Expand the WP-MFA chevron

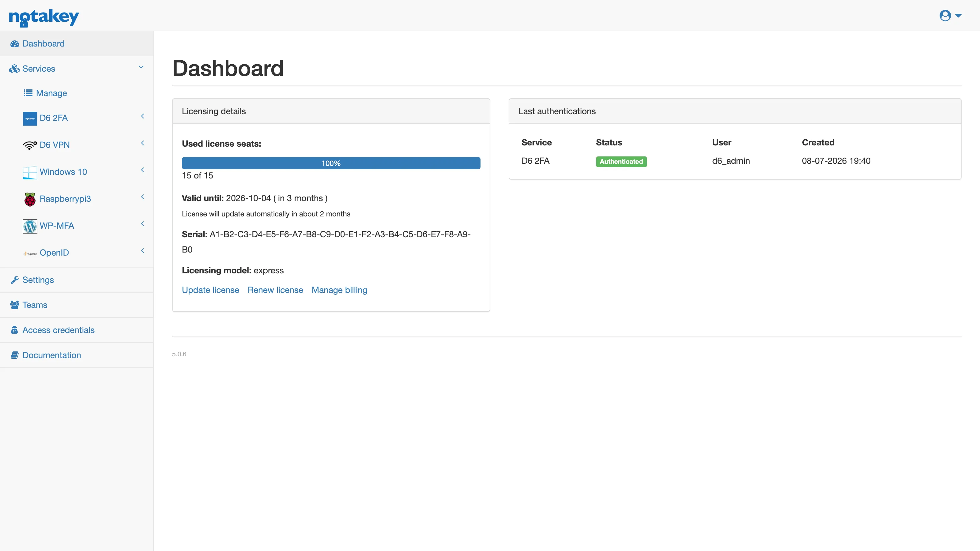point(143,224)
